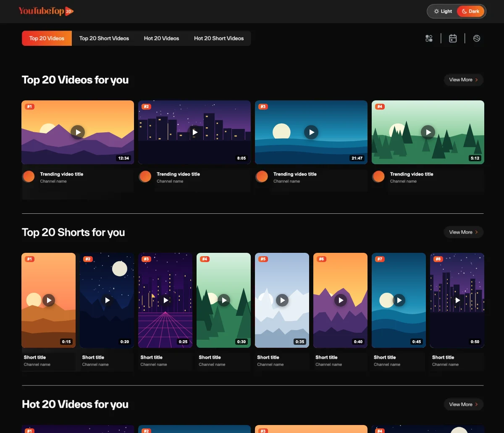Image resolution: width=504 pixels, height=433 pixels.
Task: Open title of top video #4
Action: click(412, 174)
